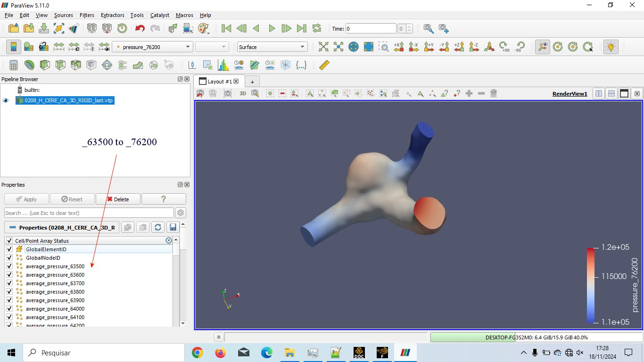The image size is (644, 362).
Task: Click the Reset Session icon
Action: tap(122, 28)
